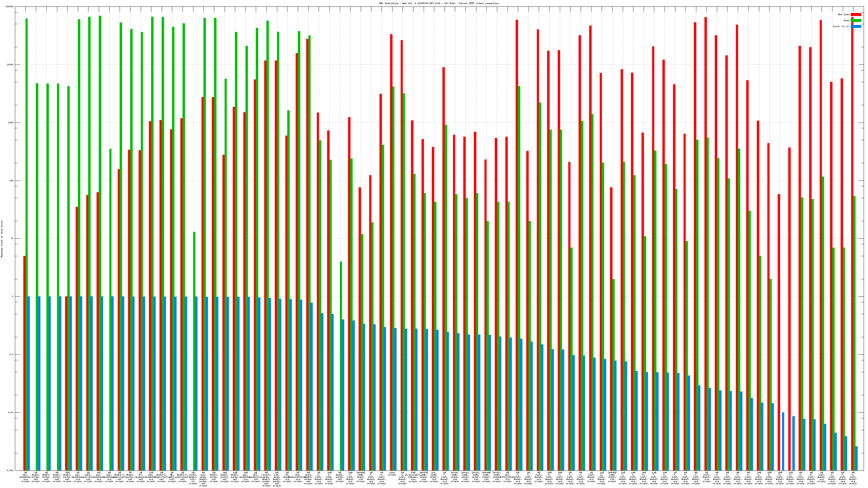The height and width of the screenshot is (488, 868).
Task: Click the dnsbl-3.uceprotect.net origin axis label
Action: (x=120, y=477)
